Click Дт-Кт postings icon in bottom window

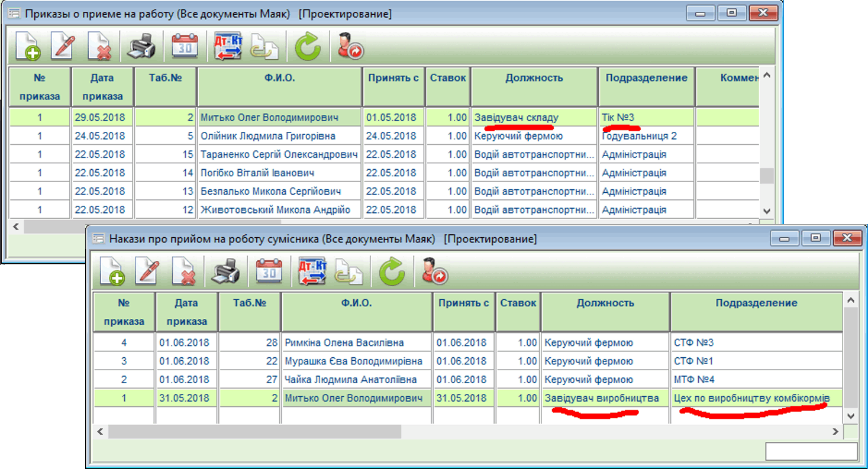click(x=312, y=272)
